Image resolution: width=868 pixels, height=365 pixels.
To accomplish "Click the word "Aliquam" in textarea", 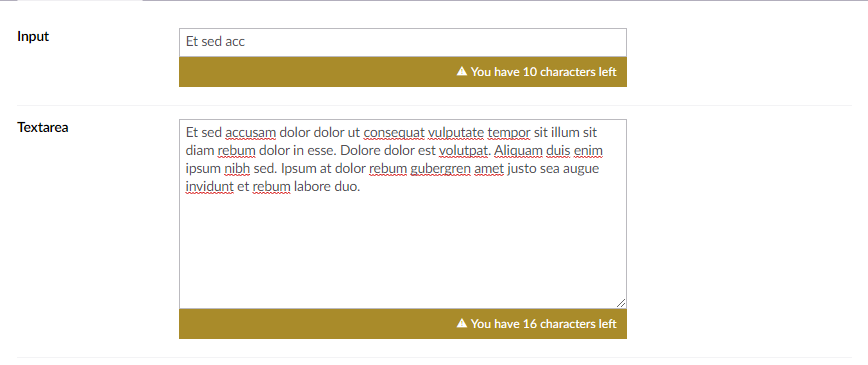I will [518, 151].
